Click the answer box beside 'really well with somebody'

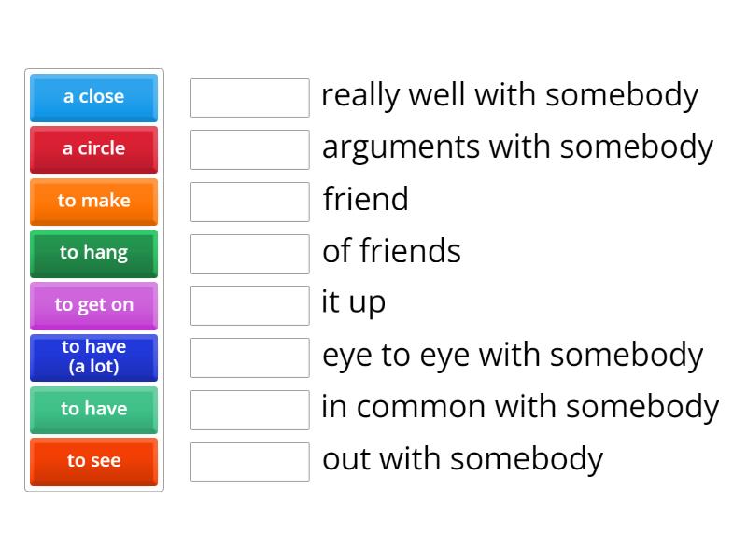[x=249, y=97]
